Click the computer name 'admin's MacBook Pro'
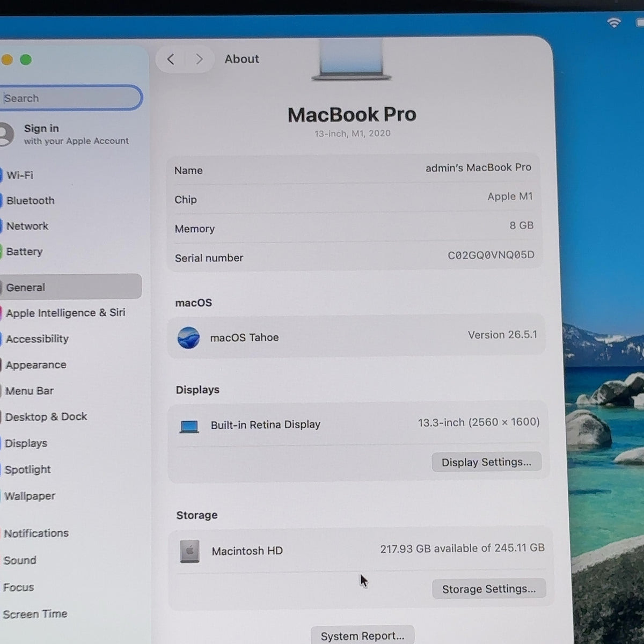The image size is (644, 644). click(478, 168)
